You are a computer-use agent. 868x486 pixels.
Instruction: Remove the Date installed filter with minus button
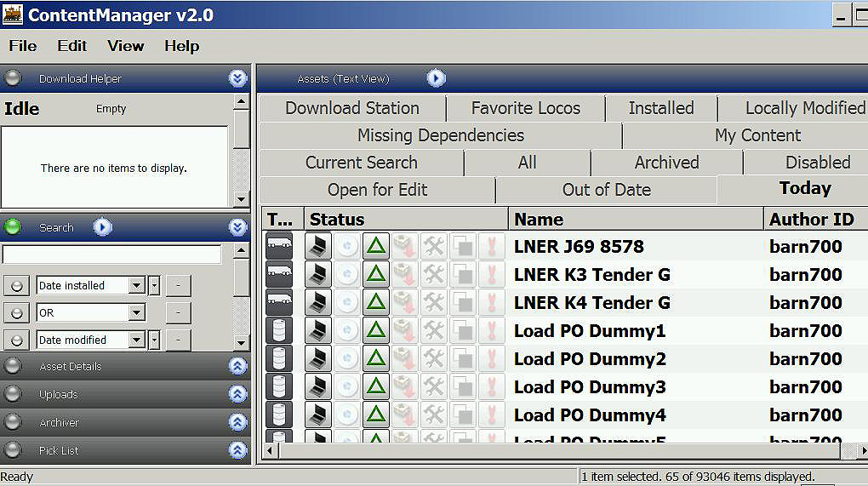(x=178, y=286)
